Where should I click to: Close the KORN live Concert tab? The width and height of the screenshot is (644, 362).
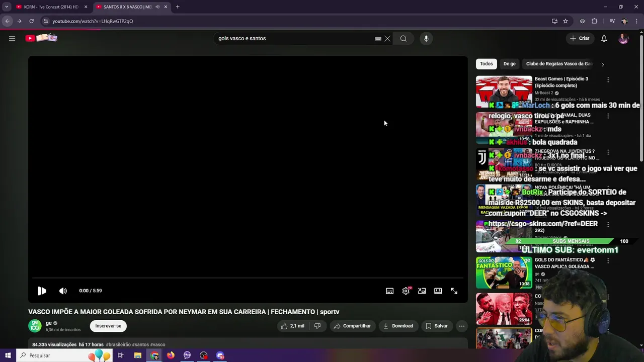point(86,7)
